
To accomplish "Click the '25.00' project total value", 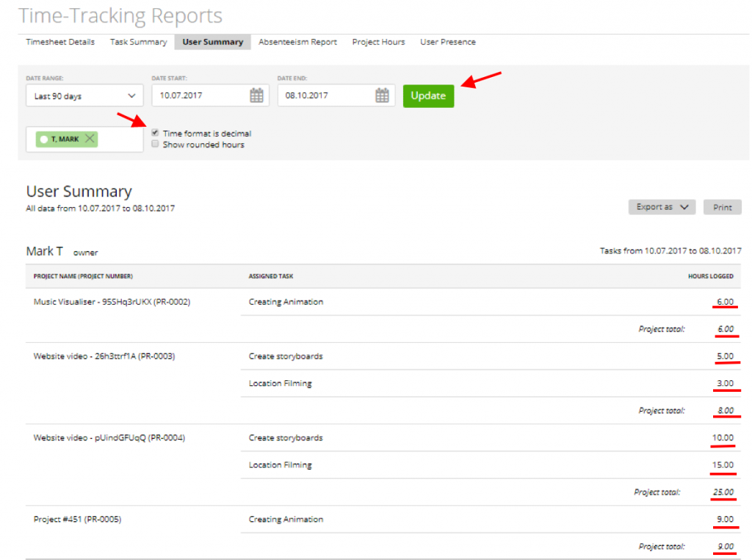I will click(x=723, y=492).
